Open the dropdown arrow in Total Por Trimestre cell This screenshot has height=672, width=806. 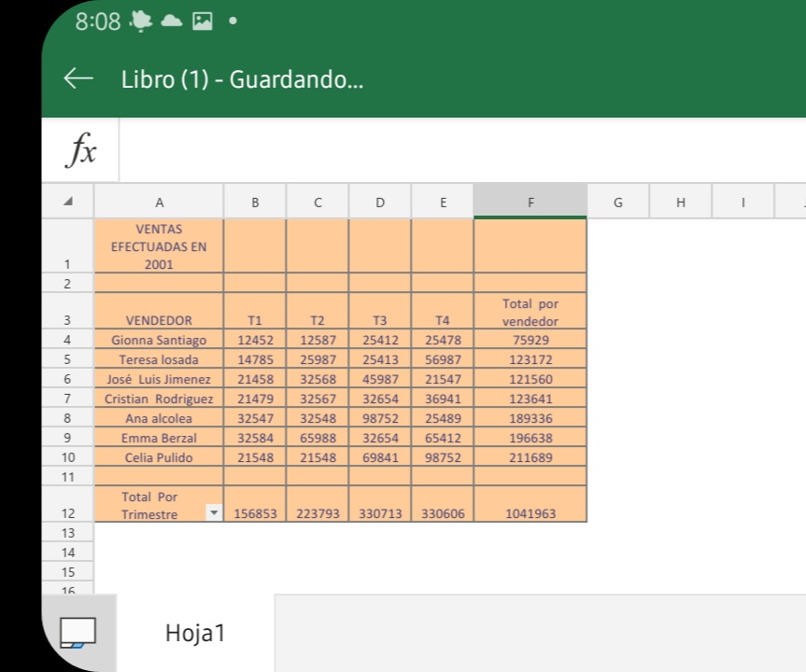(214, 513)
